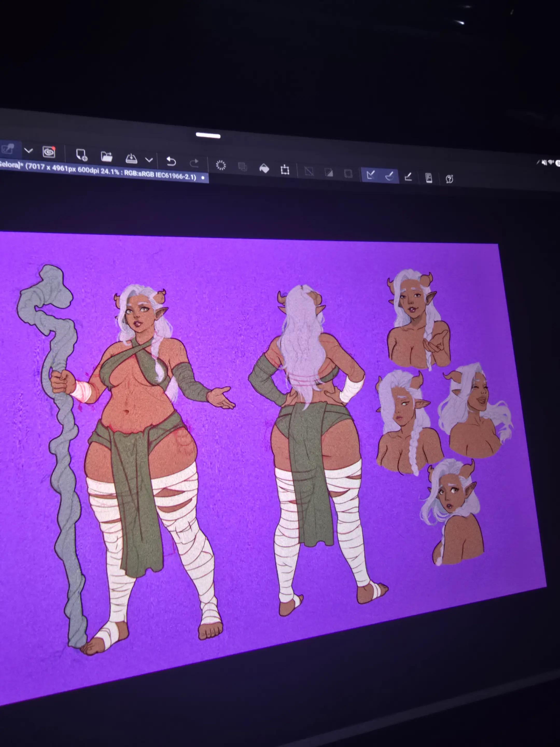The image size is (560, 747).
Task: Select the Fill bucket command
Action: (x=264, y=168)
